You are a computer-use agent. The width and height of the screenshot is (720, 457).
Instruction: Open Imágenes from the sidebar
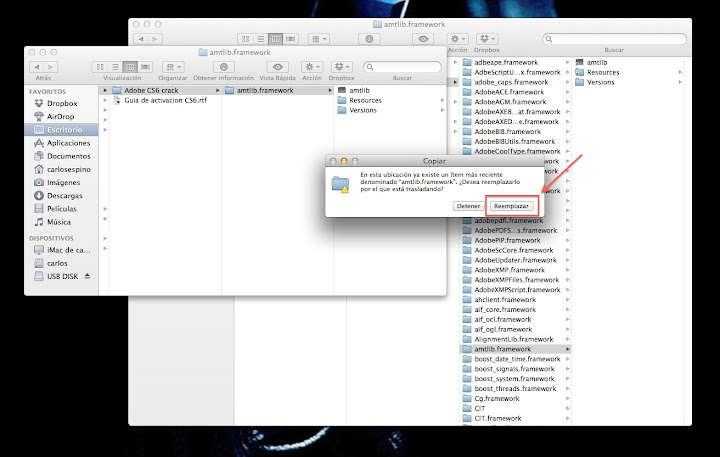61,182
